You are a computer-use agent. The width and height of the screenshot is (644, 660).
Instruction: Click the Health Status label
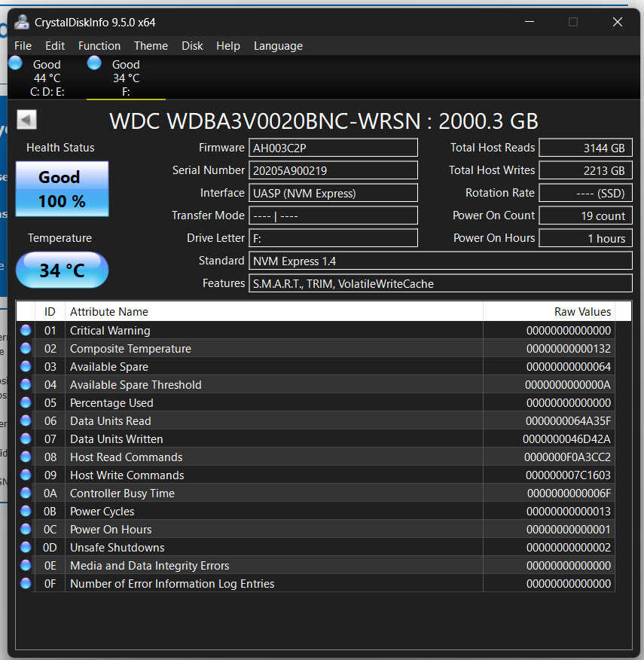[x=60, y=148]
